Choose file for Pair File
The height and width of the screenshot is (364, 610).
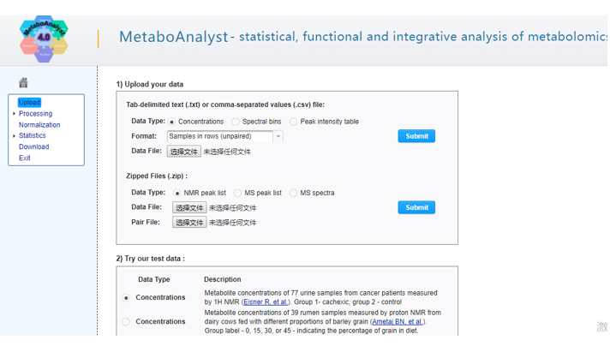click(x=189, y=223)
